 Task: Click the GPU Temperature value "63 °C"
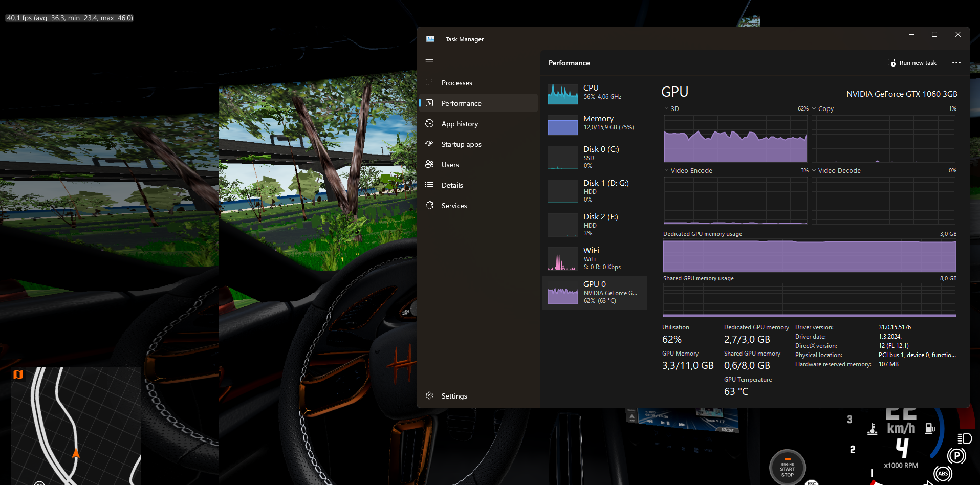(x=736, y=391)
